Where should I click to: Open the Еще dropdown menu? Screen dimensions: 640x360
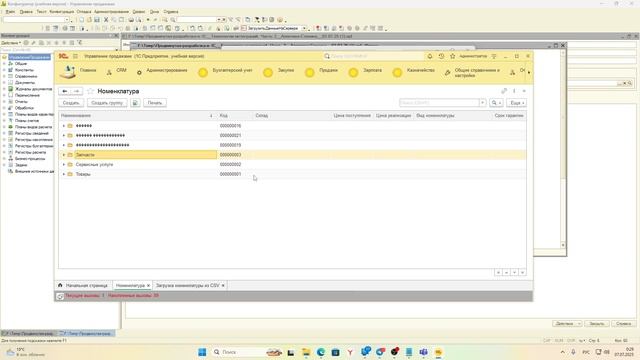point(517,103)
